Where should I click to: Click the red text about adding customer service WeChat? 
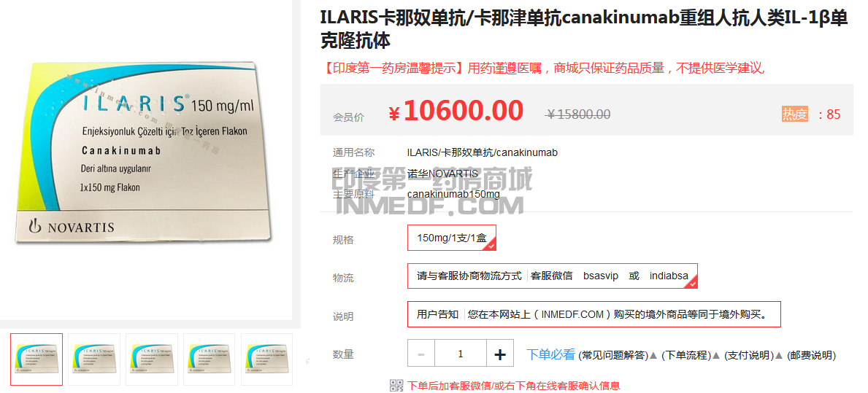point(514,386)
